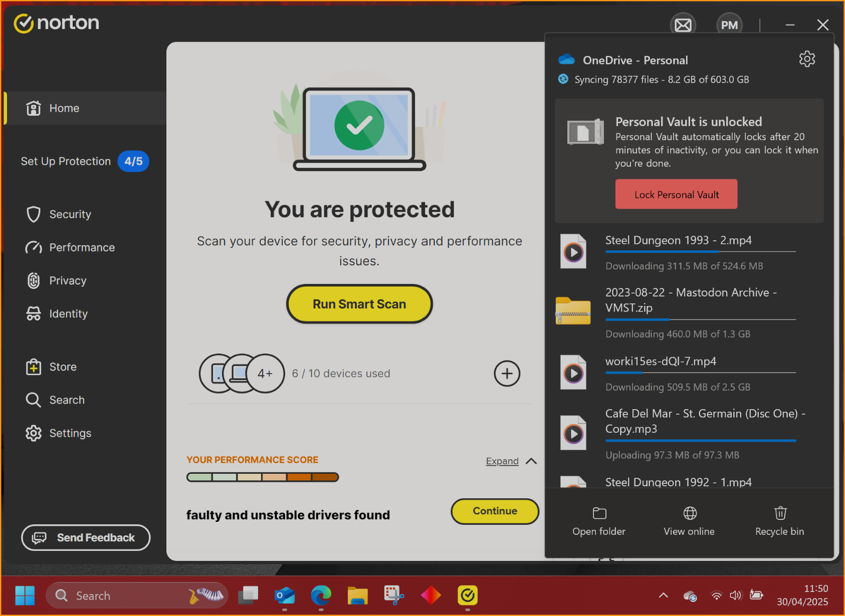Toggle the performance score chevron arrow
845x616 pixels.
[x=531, y=461]
